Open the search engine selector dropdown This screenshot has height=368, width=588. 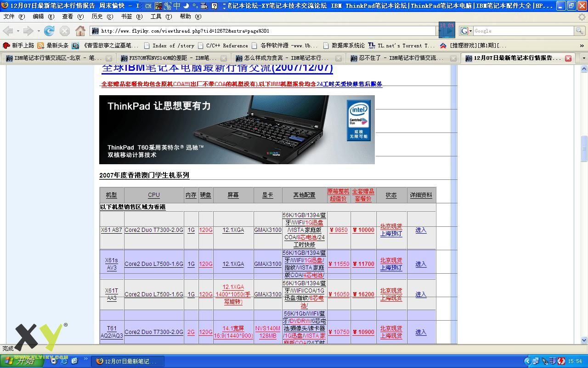(x=466, y=31)
